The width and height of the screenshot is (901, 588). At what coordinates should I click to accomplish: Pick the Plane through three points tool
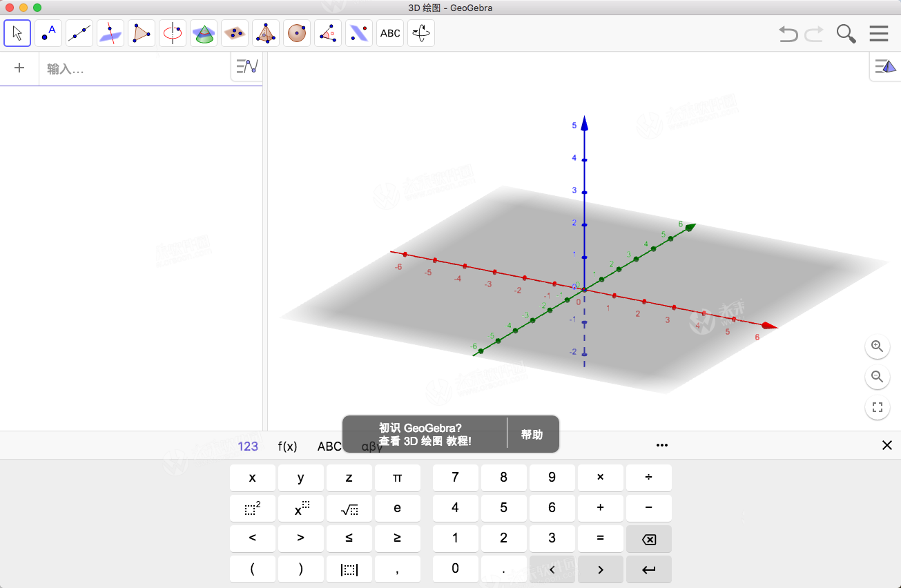[235, 33]
